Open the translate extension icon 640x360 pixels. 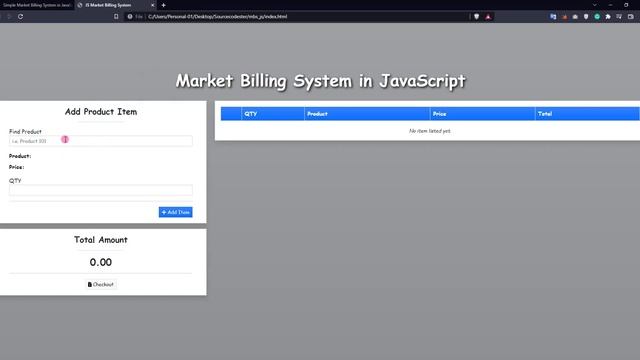[x=553, y=17]
